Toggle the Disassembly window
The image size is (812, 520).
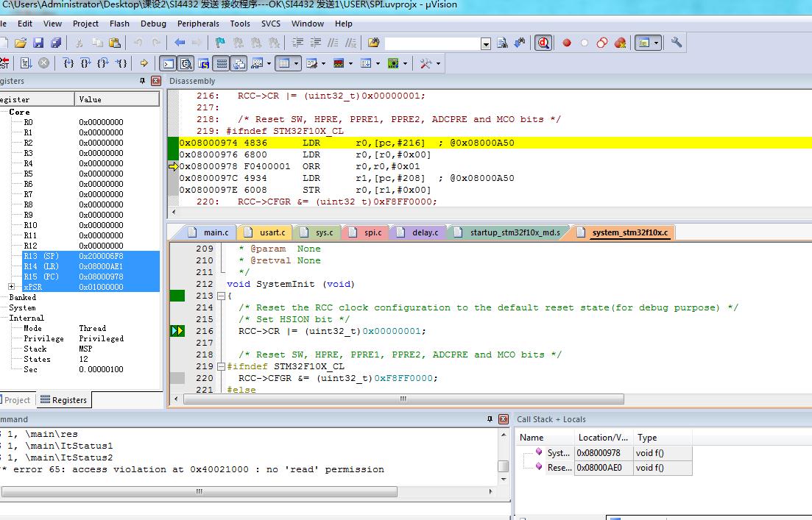coord(186,63)
